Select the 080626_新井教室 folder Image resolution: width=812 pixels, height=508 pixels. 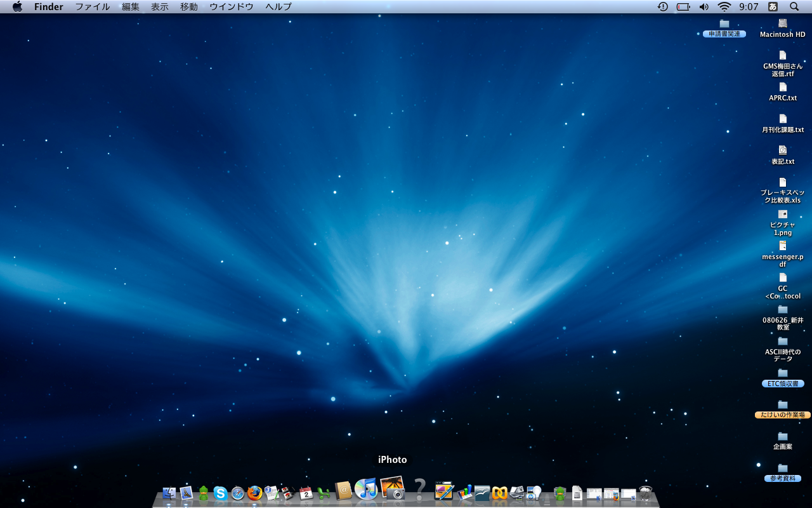pos(783,318)
